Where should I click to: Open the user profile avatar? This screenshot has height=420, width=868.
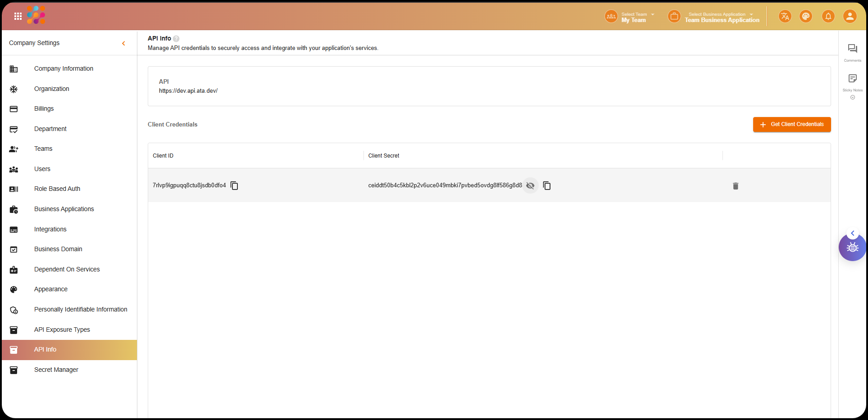coord(850,17)
